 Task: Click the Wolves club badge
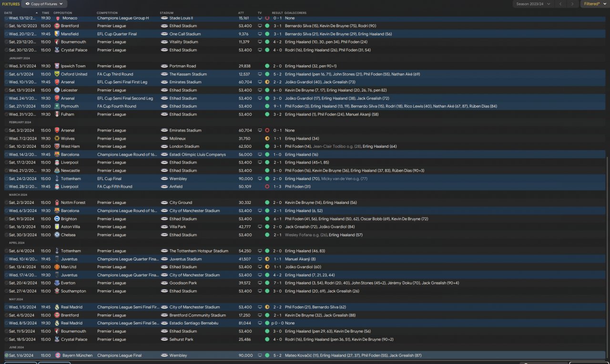[57, 139]
